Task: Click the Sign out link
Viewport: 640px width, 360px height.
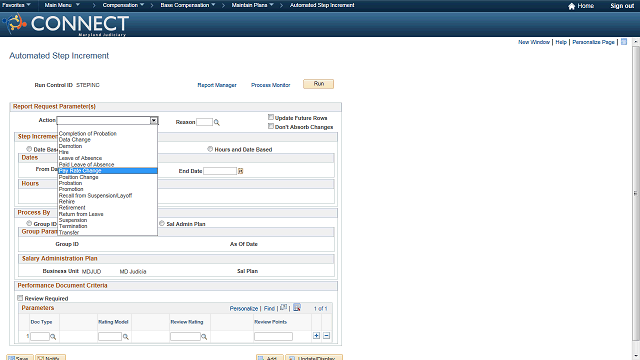Action: (622, 6)
